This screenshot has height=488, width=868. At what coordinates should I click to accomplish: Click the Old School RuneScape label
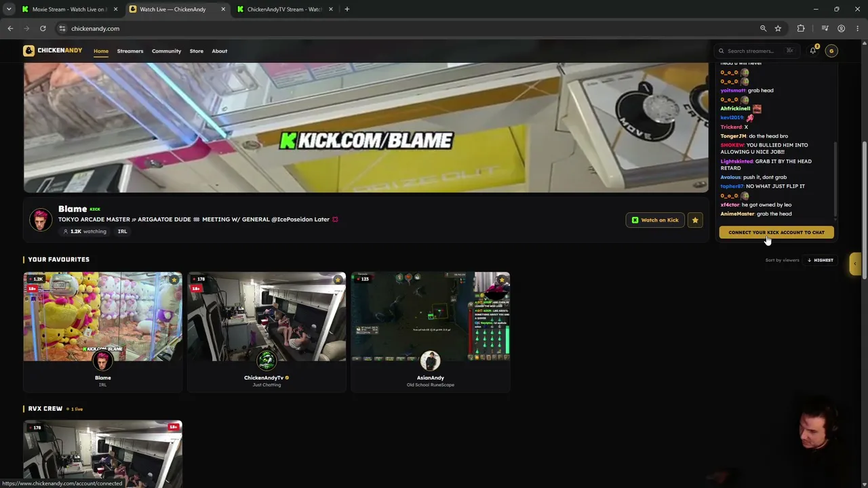[431, 385]
